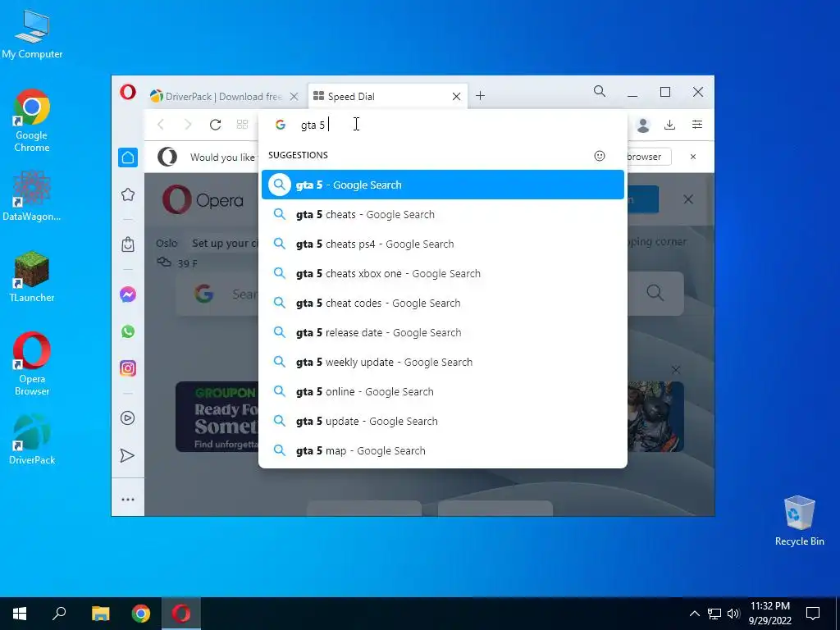Open the Easy Setup sliders icon

coord(697,125)
